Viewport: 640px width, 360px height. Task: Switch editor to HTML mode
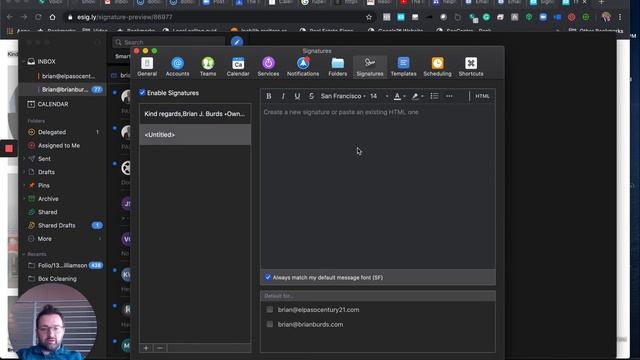pyautogui.click(x=482, y=96)
